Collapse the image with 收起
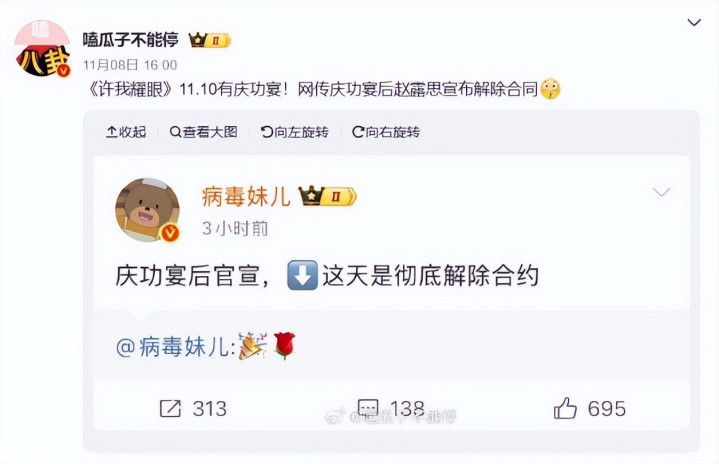 click(126, 132)
